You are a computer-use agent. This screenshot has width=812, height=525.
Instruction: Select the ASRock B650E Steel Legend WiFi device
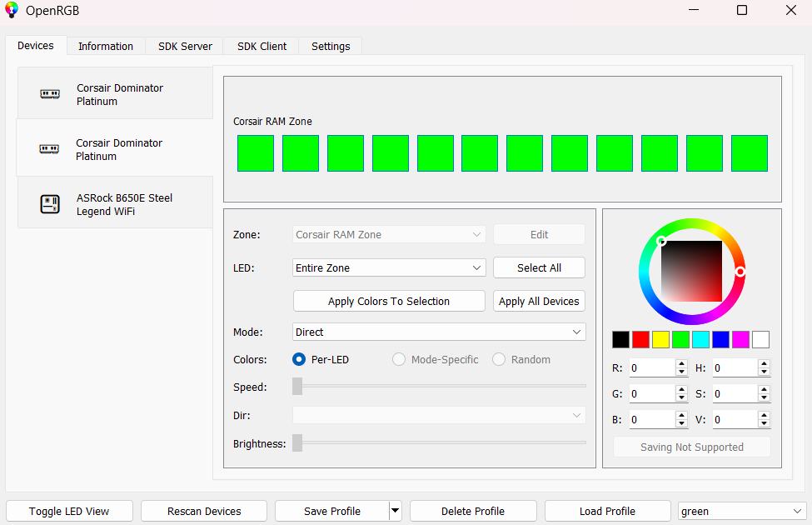click(115, 202)
